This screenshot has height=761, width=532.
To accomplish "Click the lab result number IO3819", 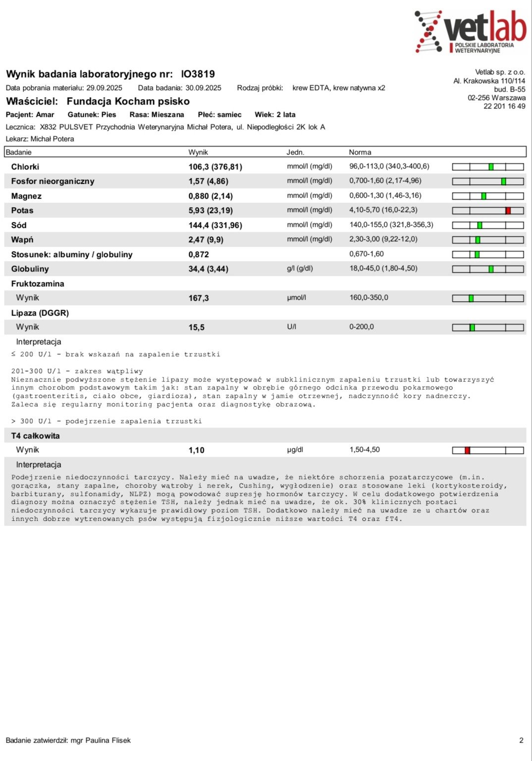I will pos(198,74).
